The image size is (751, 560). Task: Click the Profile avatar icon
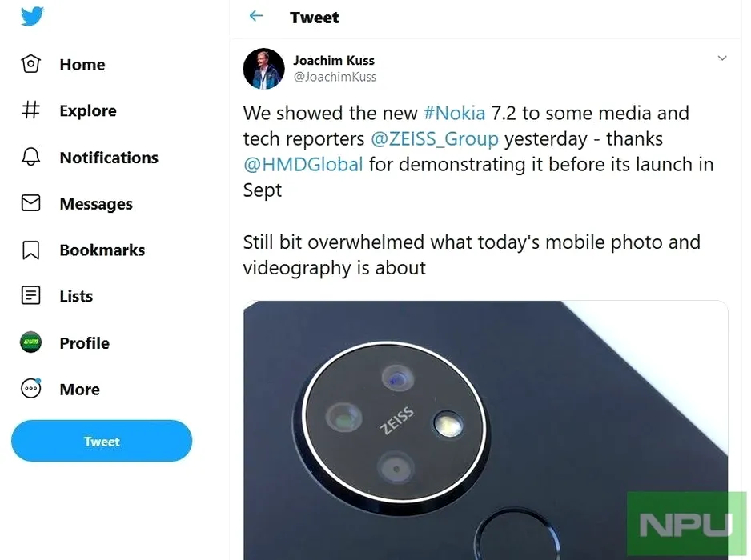point(30,342)
